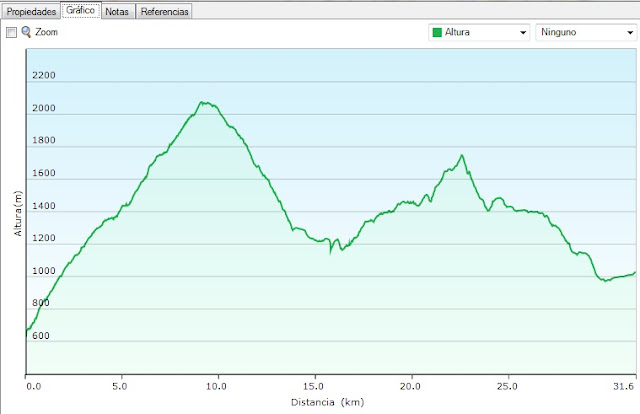
Task: Click the 2200 label on the vertical axis
Action: click(43, 76)
